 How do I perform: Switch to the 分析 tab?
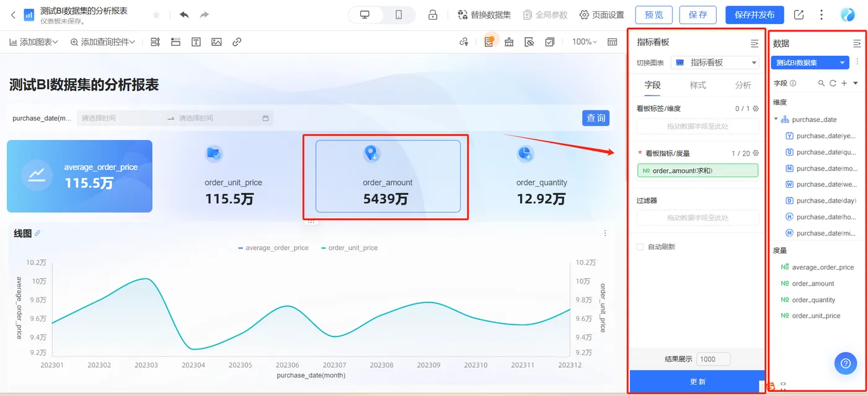[x=743, y=86]
